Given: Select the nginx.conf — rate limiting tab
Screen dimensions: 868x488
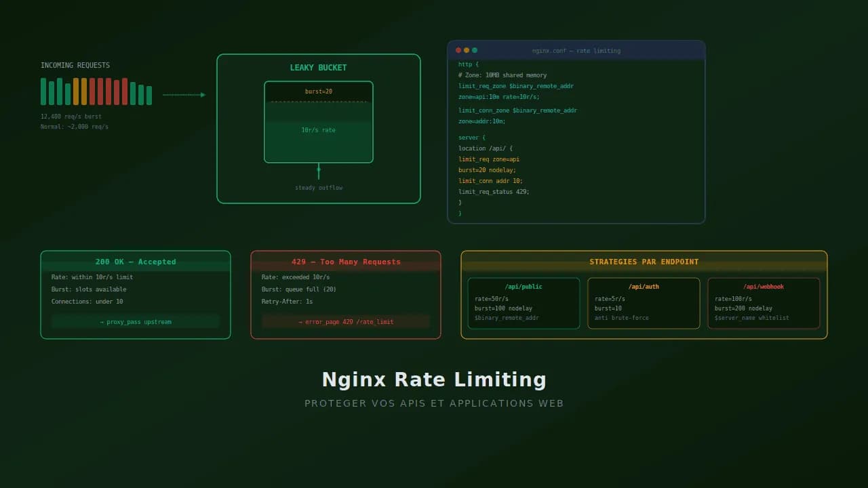Looking at the screenshot, I should [576, 50].
